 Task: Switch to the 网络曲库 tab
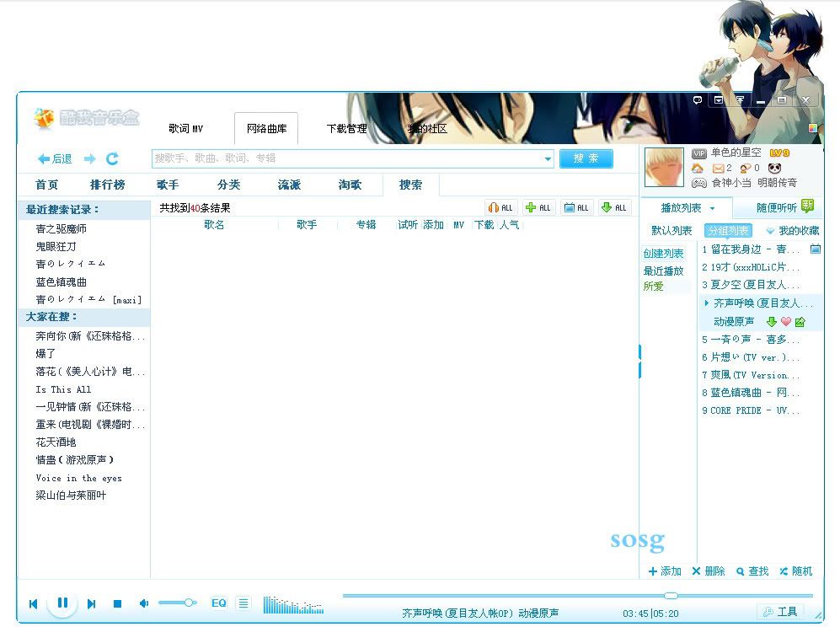click(266, 129)
